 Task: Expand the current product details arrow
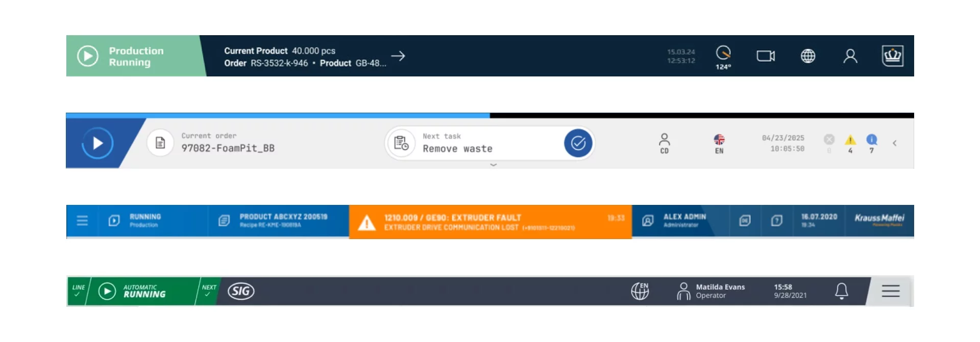click(398, 56)
